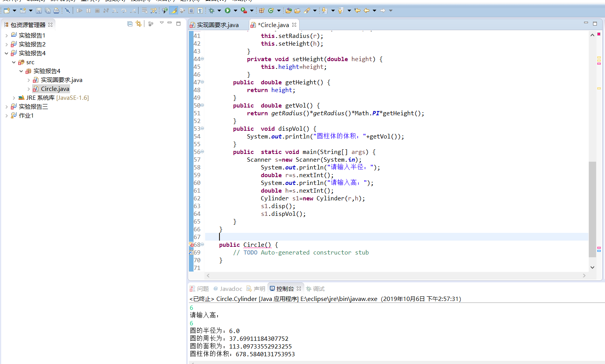Fold the dispVol method at line 53

pos(202,128)
